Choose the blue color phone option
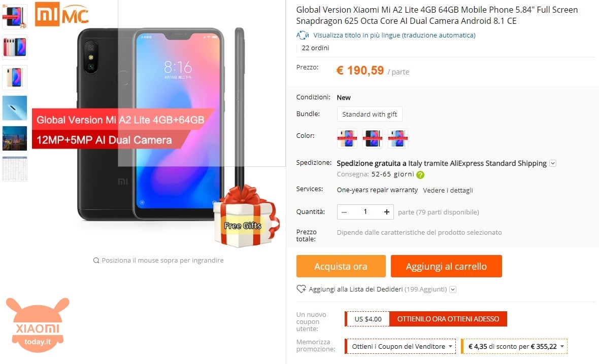The height and width of the screenshot is (364, 599). [397, 138]
